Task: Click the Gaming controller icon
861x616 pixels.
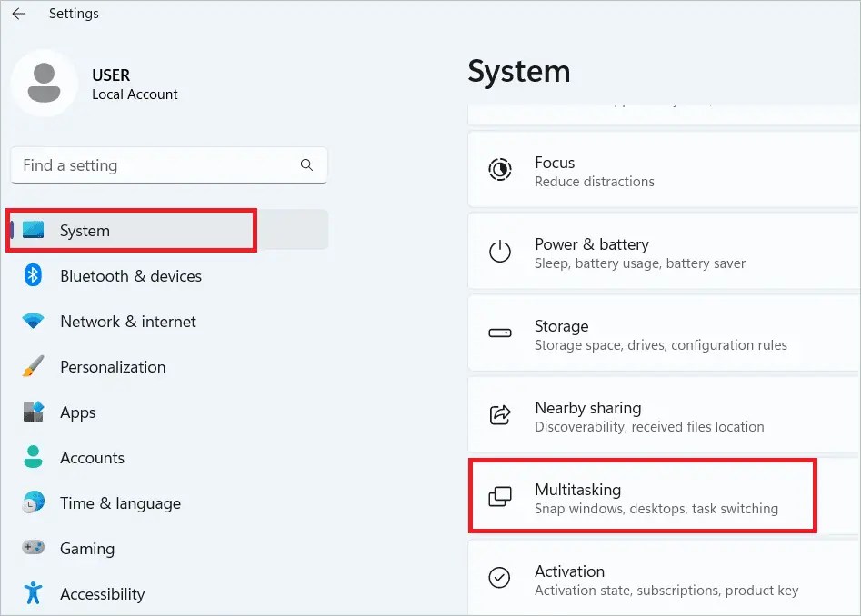Action: [33, 549]
